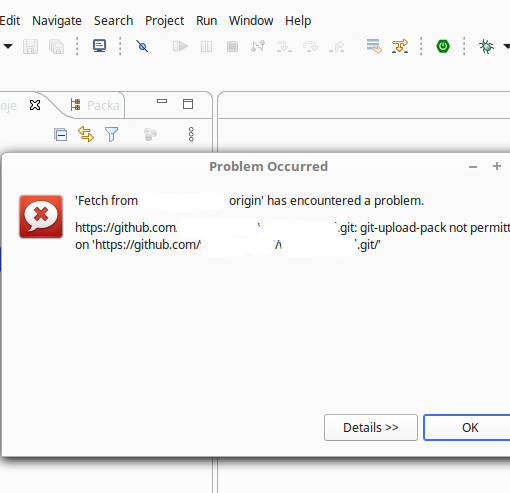The width and height of the screenshot is (510, 493).
Task: Click the Step Return icon
Action: [x=336, y=46]
